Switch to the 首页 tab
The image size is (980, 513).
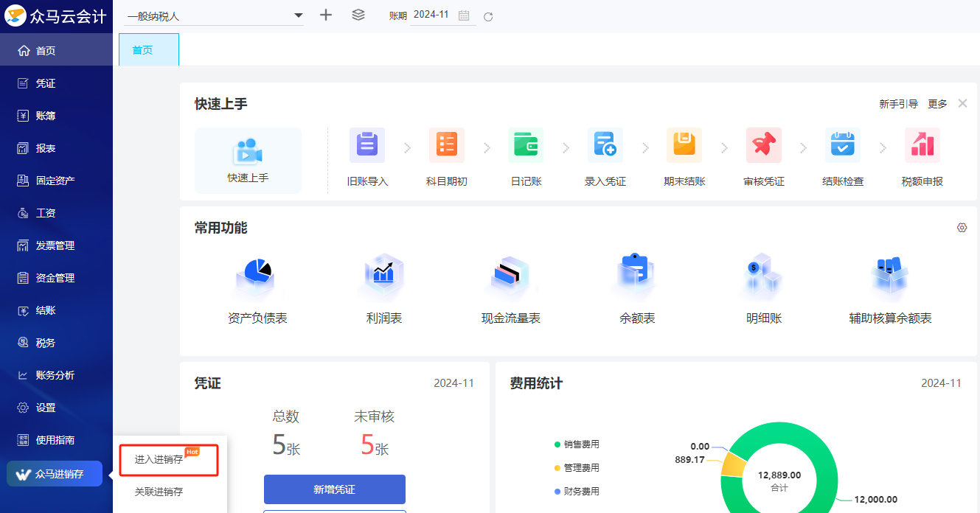(149, 49)
